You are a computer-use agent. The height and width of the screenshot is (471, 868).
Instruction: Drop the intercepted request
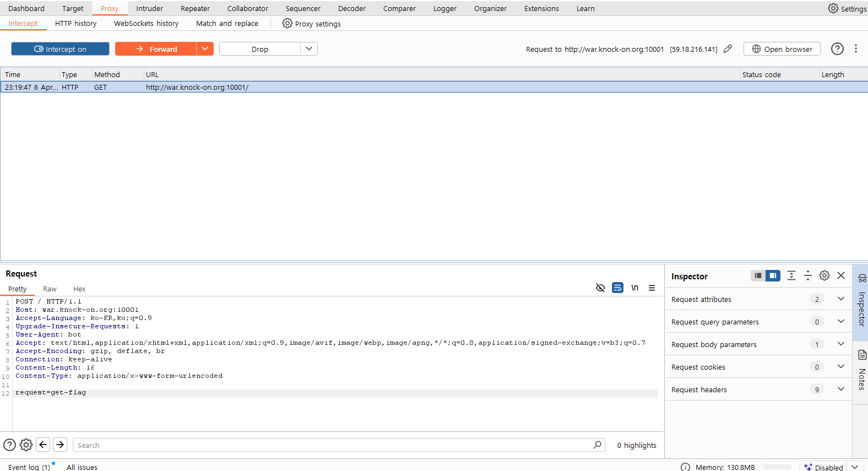click(x=260, y=49)
